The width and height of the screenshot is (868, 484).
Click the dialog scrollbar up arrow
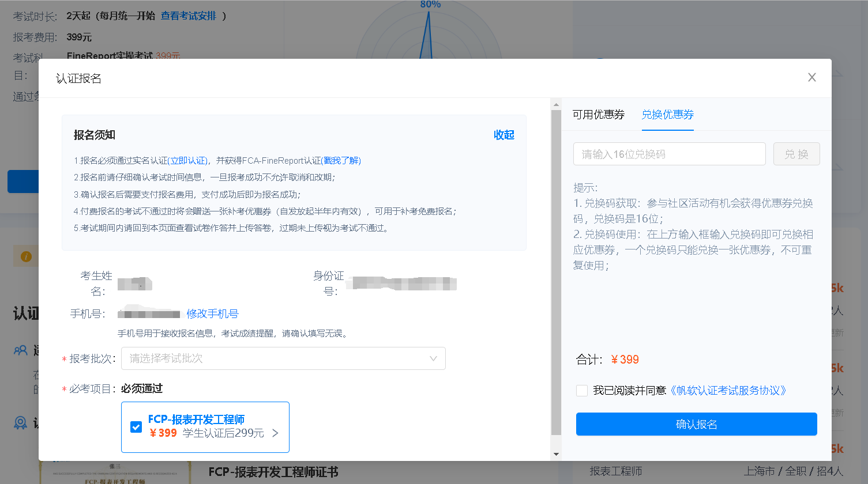(x=556, y=104)
